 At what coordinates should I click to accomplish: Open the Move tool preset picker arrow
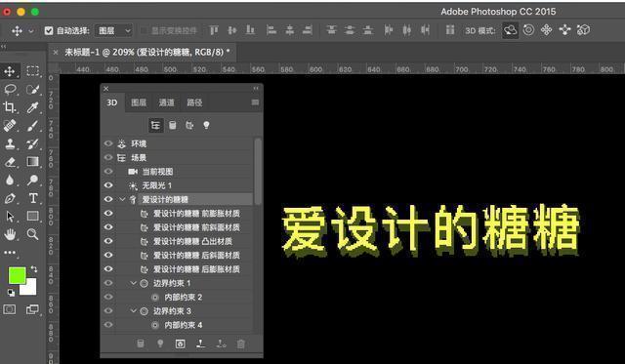click(x=30, y=30)
